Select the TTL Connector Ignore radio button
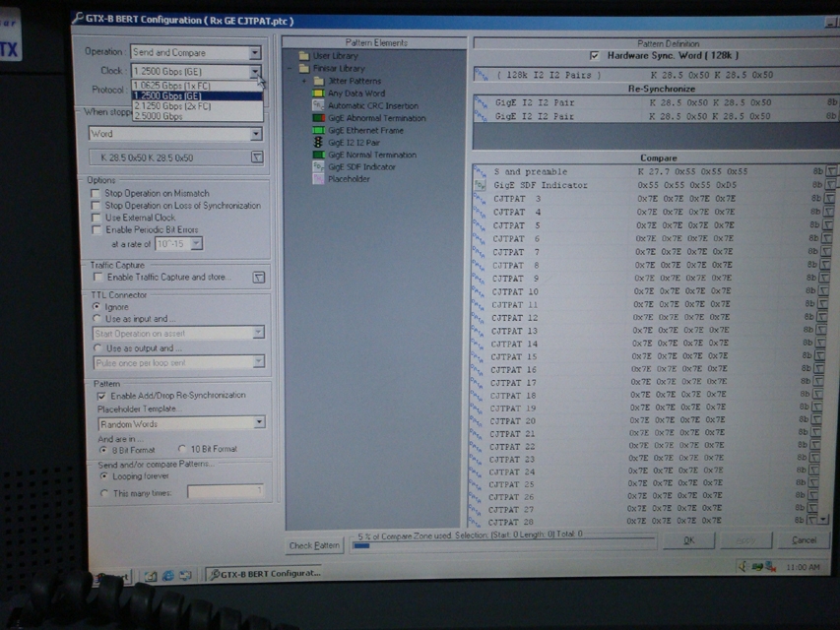840x630 pixels. click(x=97, y=307)
